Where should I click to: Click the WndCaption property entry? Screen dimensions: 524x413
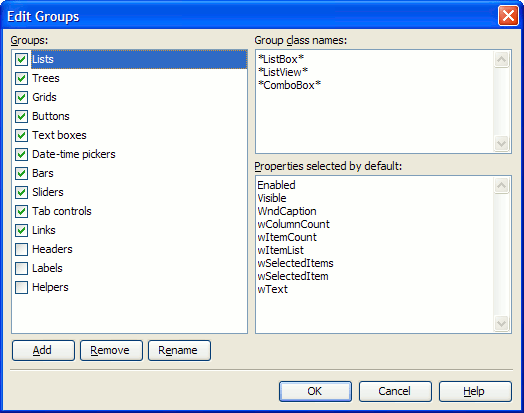(x=287, y=211)
